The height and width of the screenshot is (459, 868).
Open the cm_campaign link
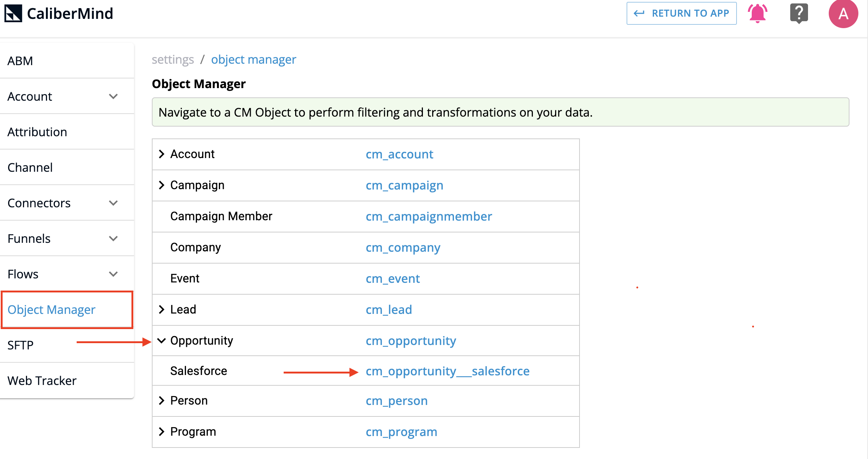pyautogui.click(x=404, y=185)
